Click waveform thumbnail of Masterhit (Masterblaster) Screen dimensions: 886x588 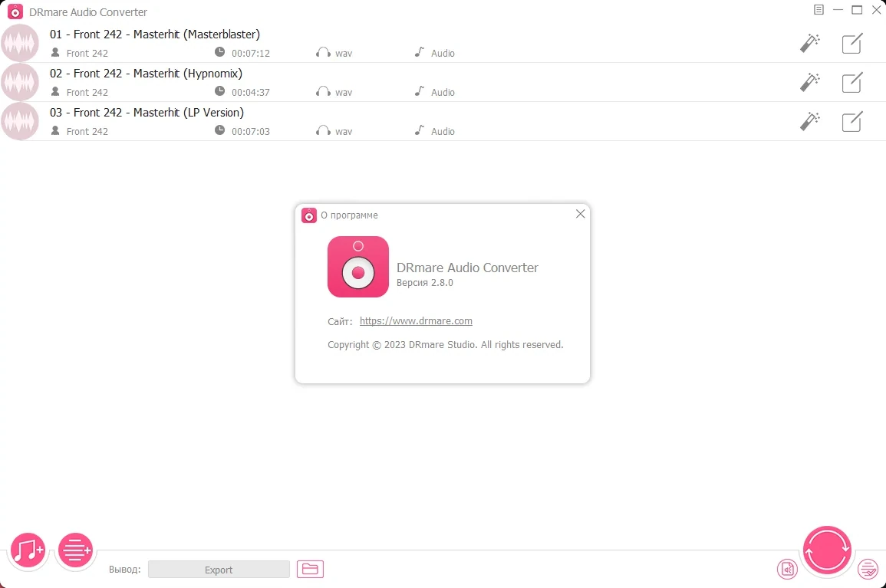(x=20, y=43)
